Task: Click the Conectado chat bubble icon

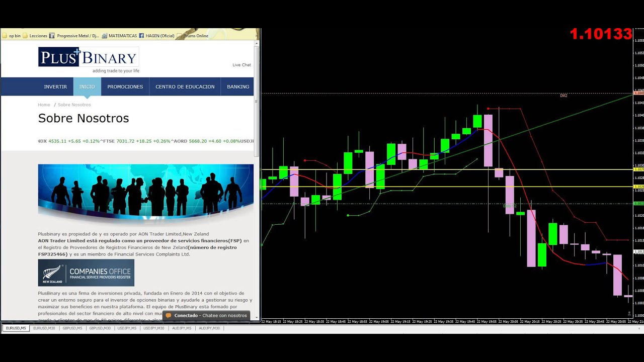Action: pyautogui.click(x=169, y=316)
